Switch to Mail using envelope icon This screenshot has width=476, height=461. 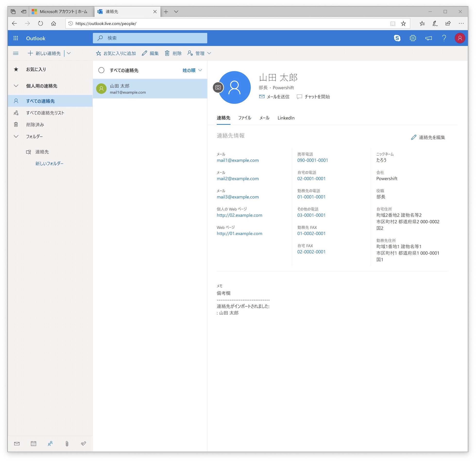click(17, 444)
